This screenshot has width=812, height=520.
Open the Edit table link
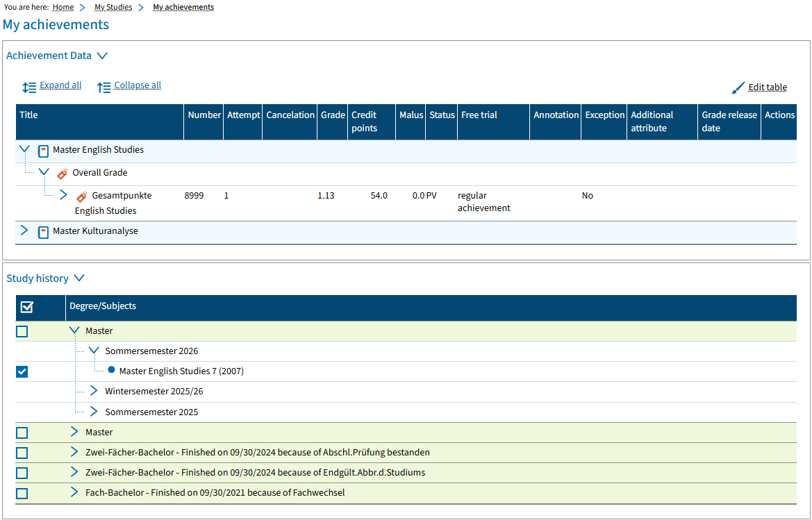(x=768, y=87)
